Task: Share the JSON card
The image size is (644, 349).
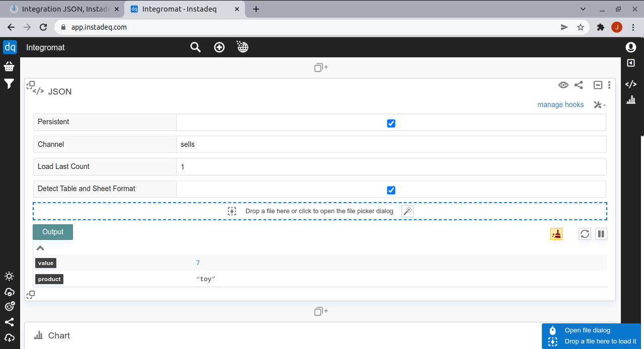Action: [579, 85]
